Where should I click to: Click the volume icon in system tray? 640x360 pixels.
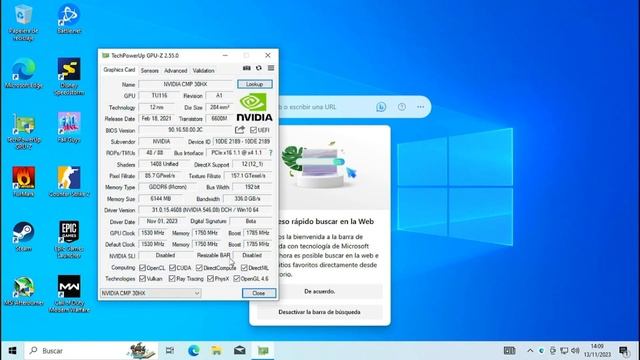576,351
